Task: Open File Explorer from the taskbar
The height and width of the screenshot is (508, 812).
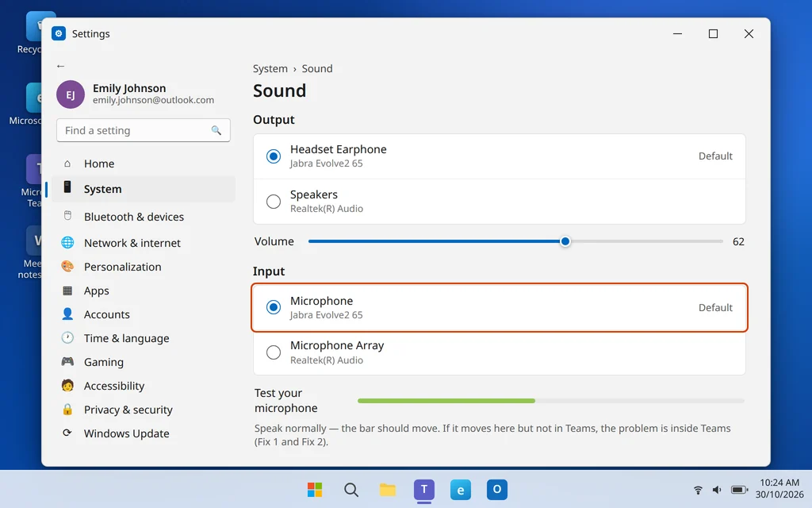Action: pyautogui.click(x=387, y=489)
